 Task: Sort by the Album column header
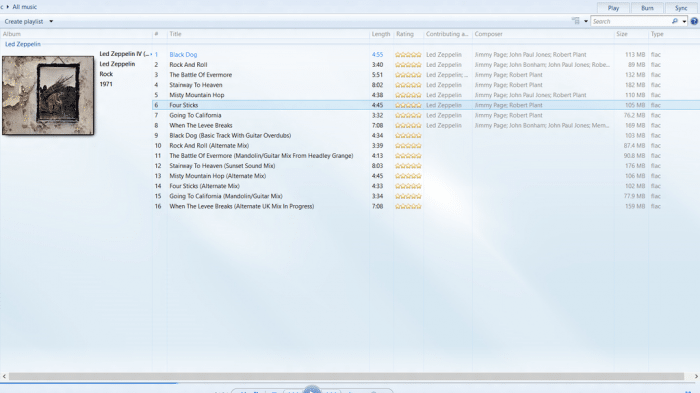coord(12,34)
